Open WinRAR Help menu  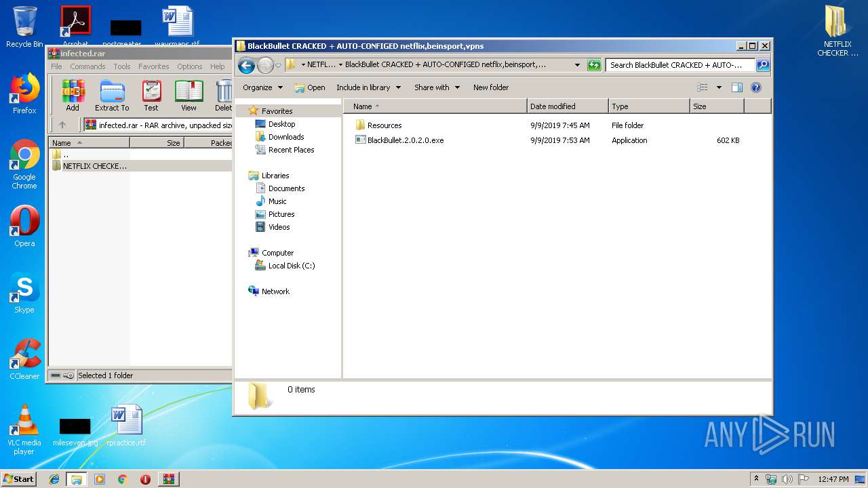pos(217,66)
